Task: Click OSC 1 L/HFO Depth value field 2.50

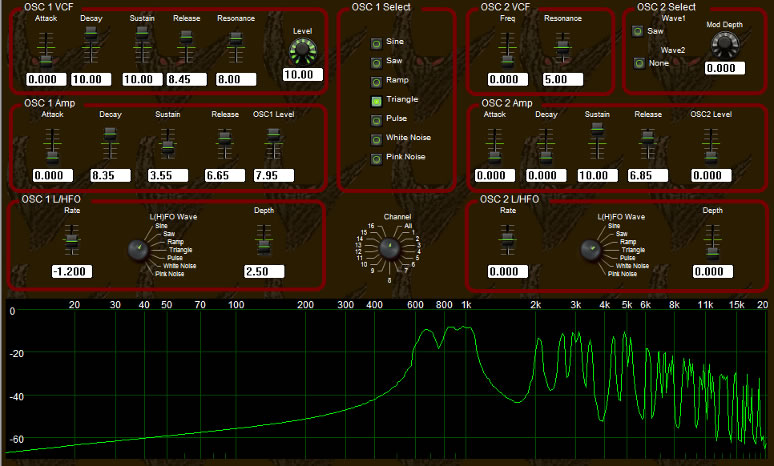Action: pos(264,272)
